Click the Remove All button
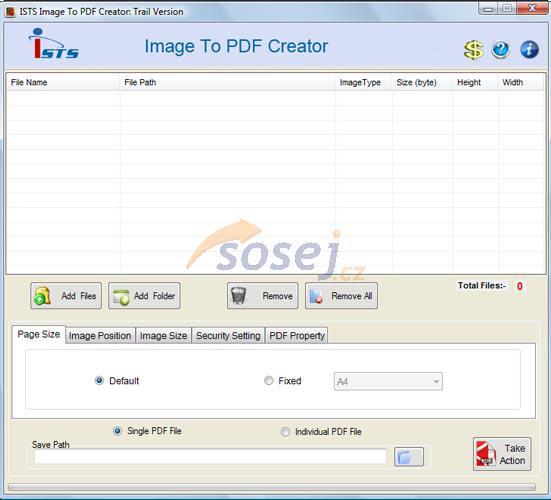Image resolution: width=551 pixels, height=500 pixels. point(341,296)
